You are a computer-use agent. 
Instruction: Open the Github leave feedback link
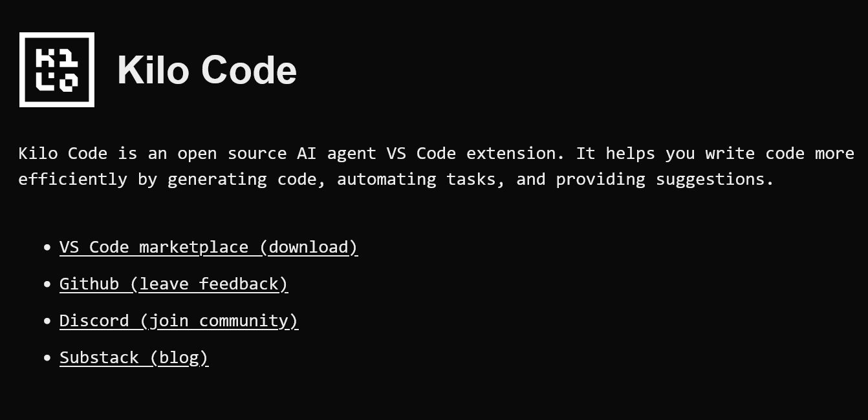(x=173, y=284)
